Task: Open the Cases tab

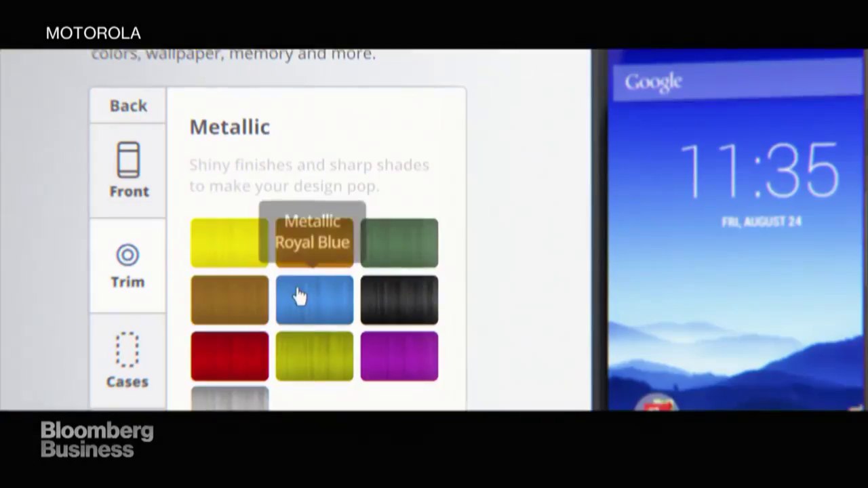Action: (x=128, y=361)
